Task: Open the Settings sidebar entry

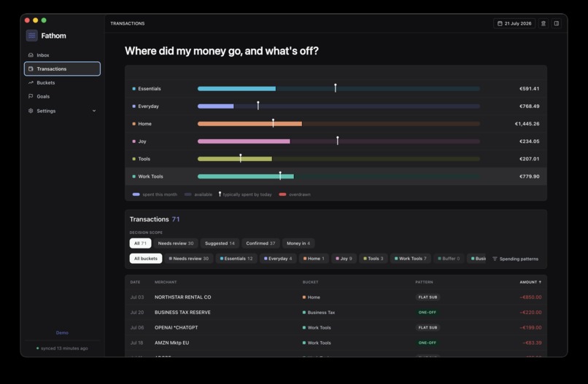Action: tap(62, 111)
